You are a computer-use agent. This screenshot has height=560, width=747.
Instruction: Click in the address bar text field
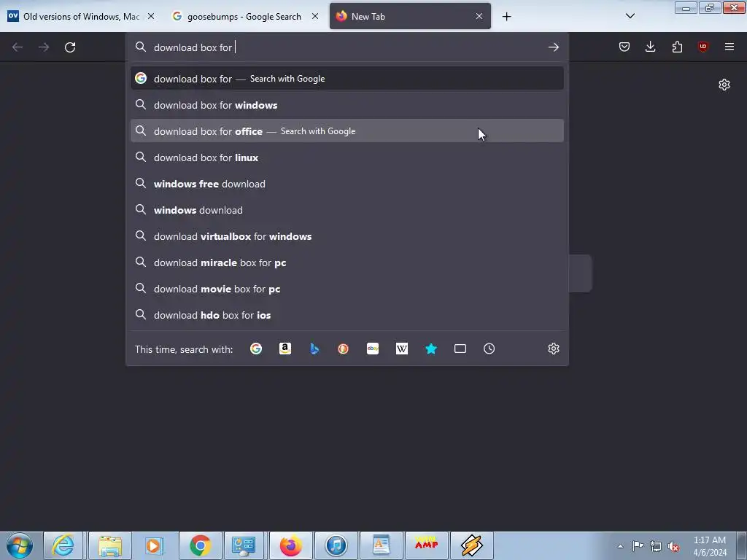coord(347,47)
